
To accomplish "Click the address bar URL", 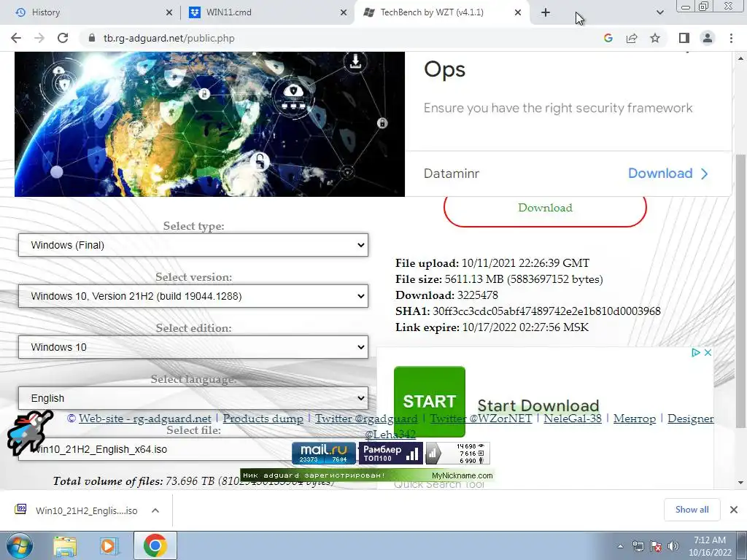I will pyautogui.click(x=169, y=38).
